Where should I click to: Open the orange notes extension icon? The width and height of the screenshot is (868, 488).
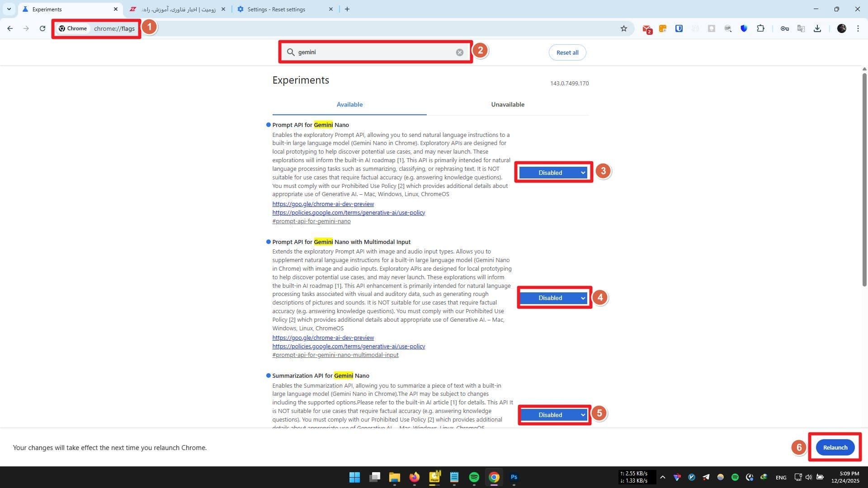pos(663,28)
